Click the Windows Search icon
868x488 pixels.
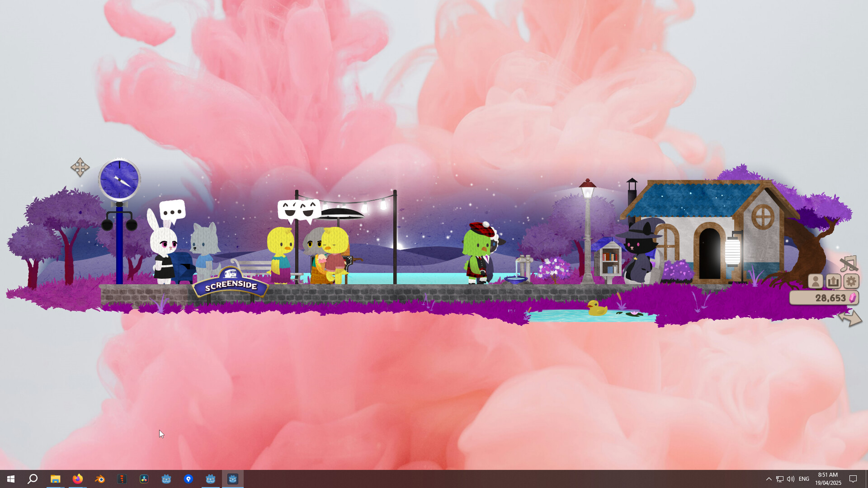[32, 479]
